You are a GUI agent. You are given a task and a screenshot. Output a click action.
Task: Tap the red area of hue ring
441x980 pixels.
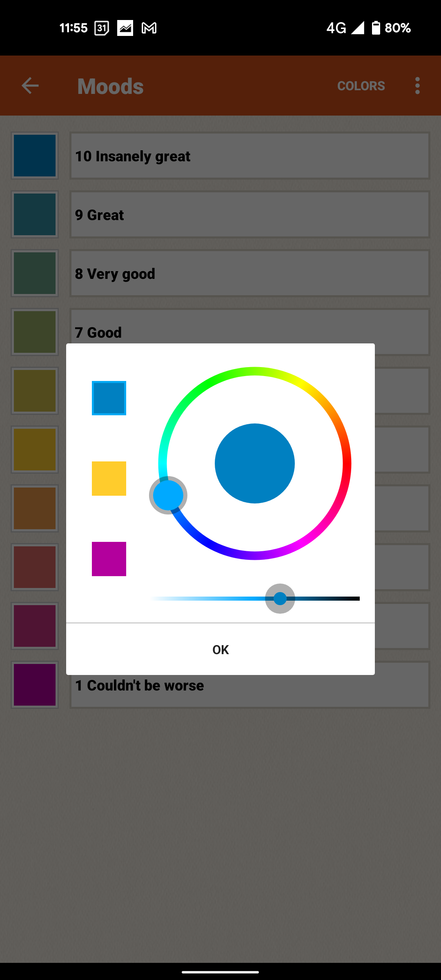[x=347, y=463]
